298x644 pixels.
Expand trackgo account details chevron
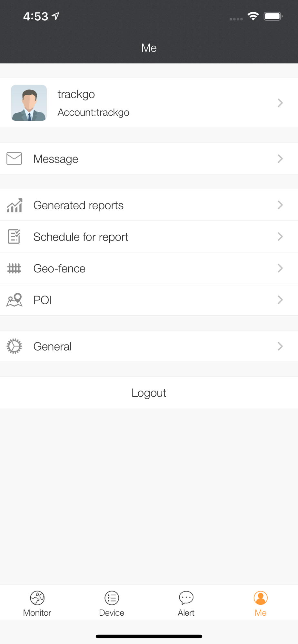pyautogui.click(x=280, y=103)
